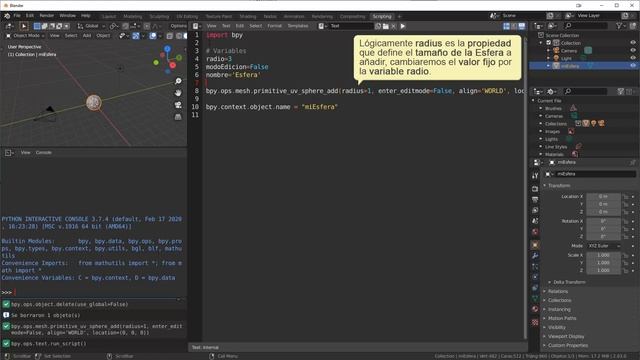The height and width of the screenshot is (360, 640).
Task: Open the Object Mode dropdown
Action: pyautogui.click(x=25, y=36)
